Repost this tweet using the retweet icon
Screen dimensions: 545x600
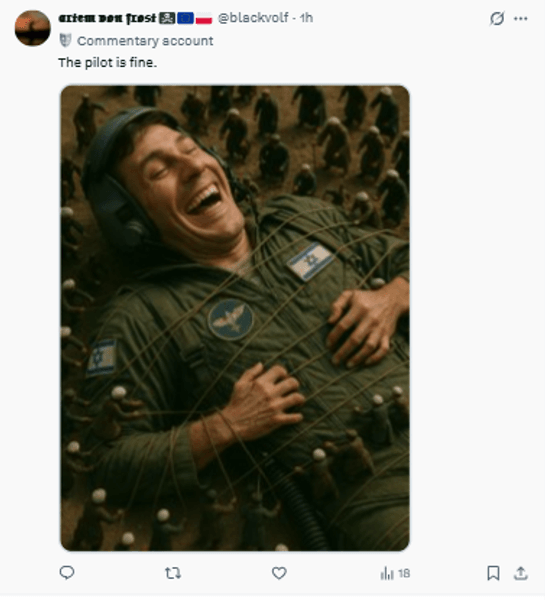pos(173,573)
